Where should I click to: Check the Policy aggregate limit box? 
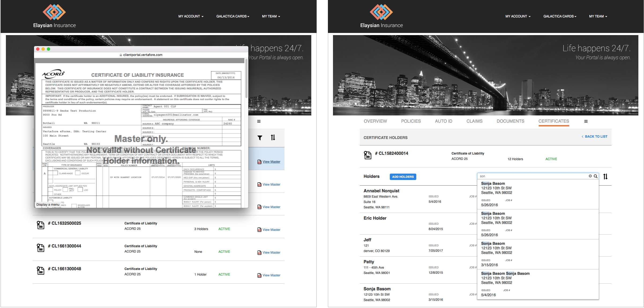click(51, 190)
